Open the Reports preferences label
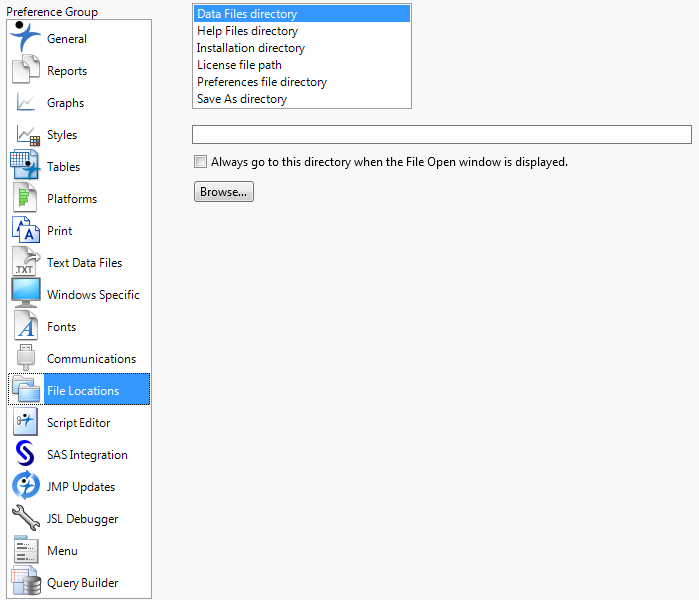This screenshot has height=600, width=699. [x=67, y=71]
